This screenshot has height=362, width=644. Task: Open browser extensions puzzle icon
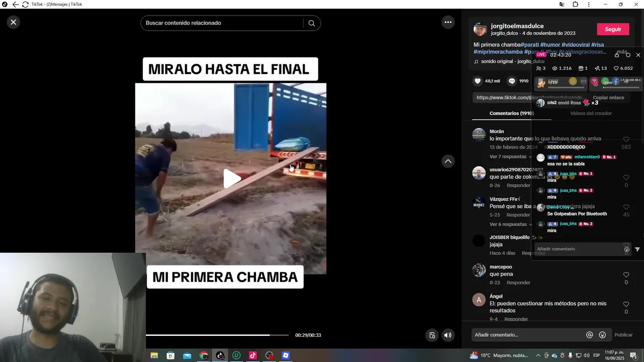[x=576, y=5]
